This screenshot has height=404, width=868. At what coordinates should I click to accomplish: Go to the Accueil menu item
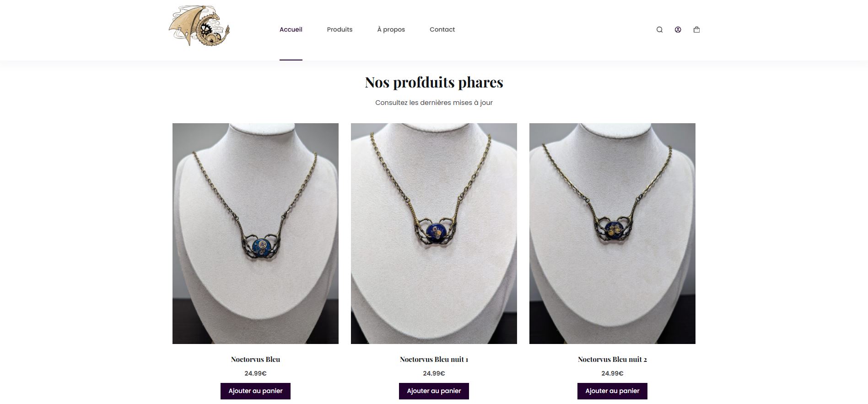coord(291,29)
